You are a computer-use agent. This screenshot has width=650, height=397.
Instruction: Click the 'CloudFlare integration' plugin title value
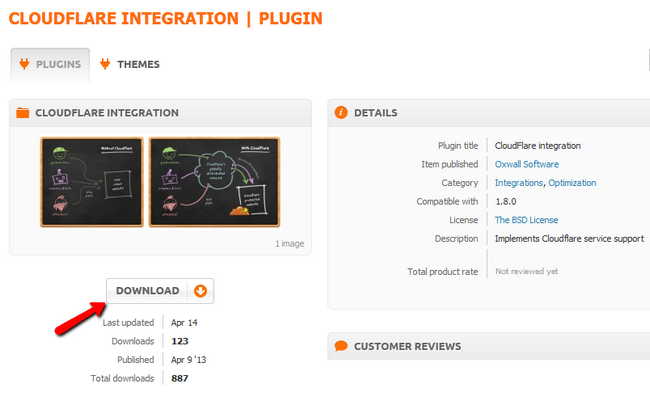538,145
